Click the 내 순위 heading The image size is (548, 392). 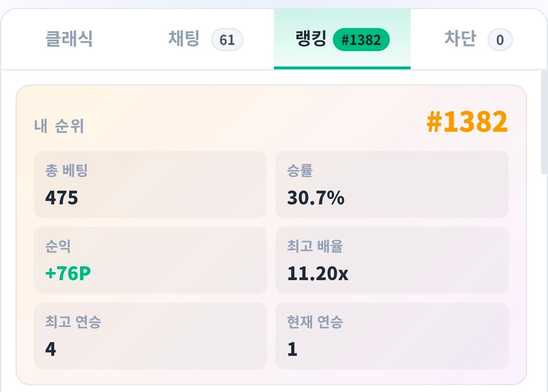coord(59,126)
